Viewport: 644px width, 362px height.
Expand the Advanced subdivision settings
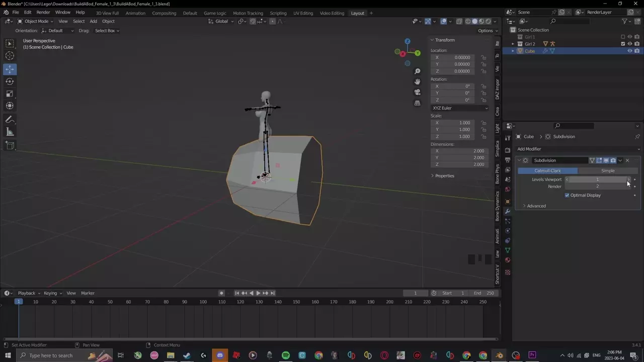click(x=536, y=206)
